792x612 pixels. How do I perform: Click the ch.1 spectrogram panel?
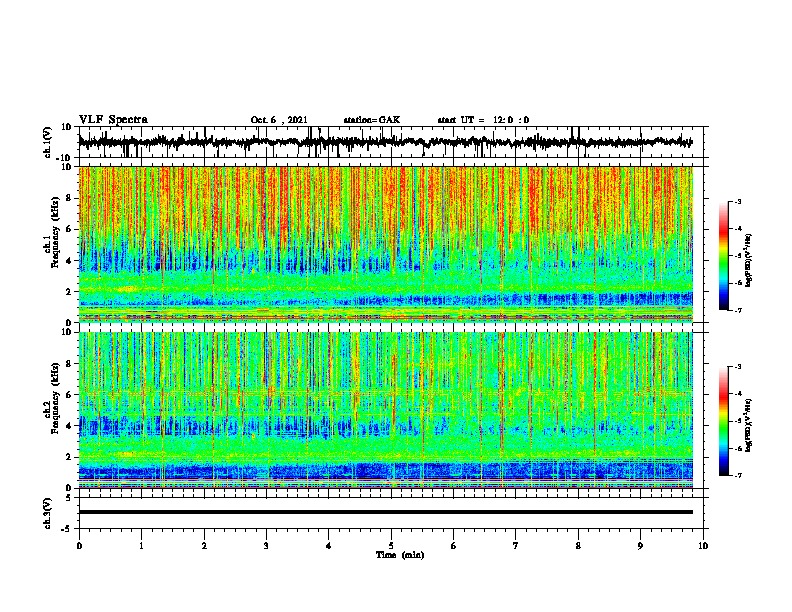tap(385, 244)
